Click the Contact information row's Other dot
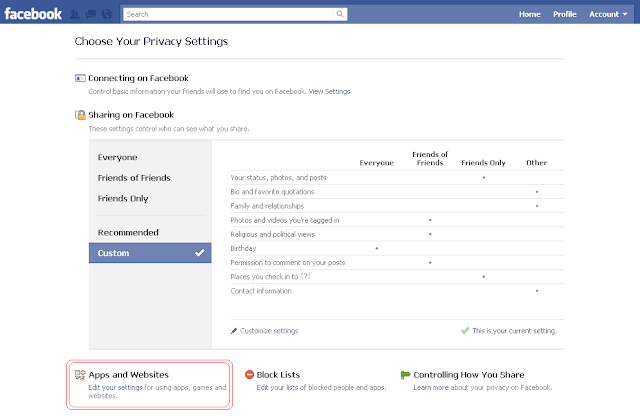This screenshot has height=417, width=640. click(x=537, y=291)
